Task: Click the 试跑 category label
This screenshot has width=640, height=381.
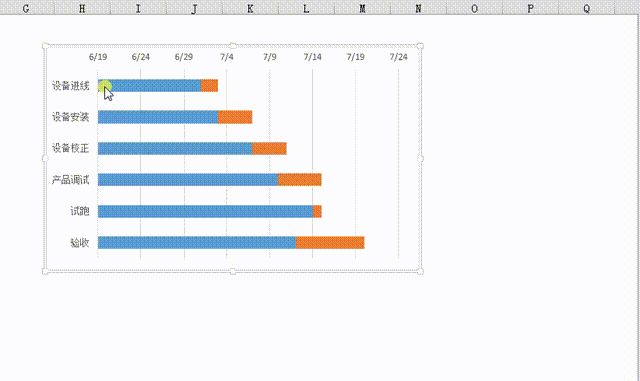Action: pos(80,211)
